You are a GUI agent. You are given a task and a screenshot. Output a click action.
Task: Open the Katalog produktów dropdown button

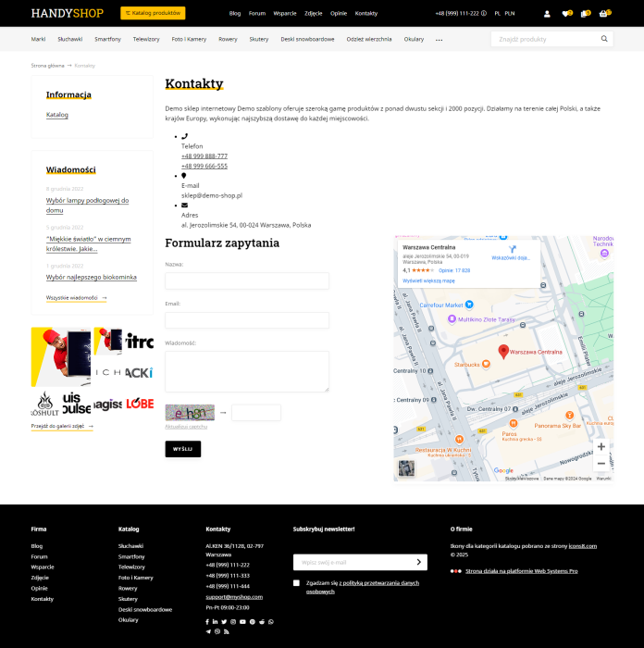coord(153,13)
